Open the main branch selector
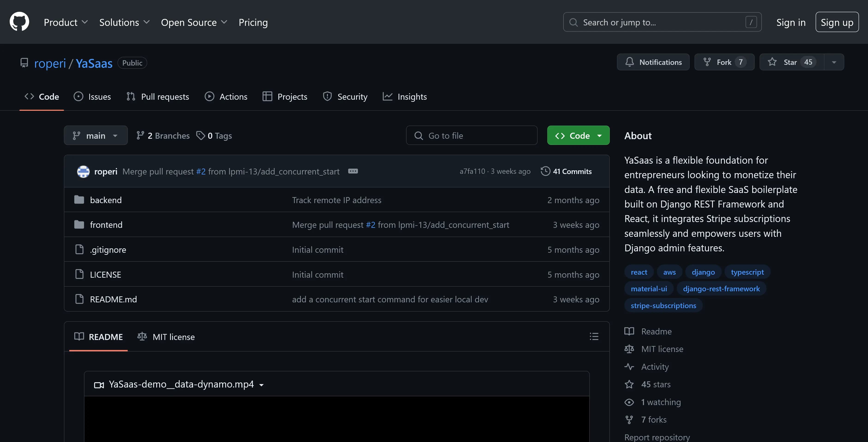The width and height of the screenshot is (868, 442). click(x=96, y=135)
